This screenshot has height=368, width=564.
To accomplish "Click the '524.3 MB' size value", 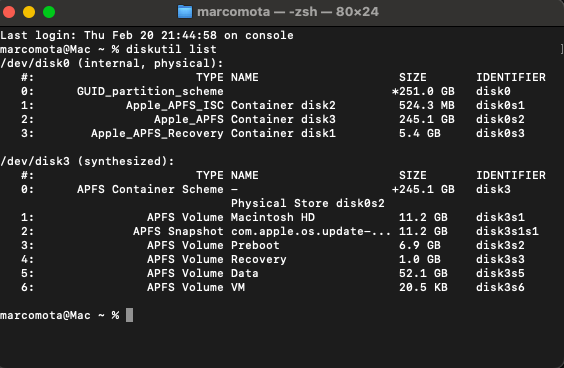I will point(427,105).
